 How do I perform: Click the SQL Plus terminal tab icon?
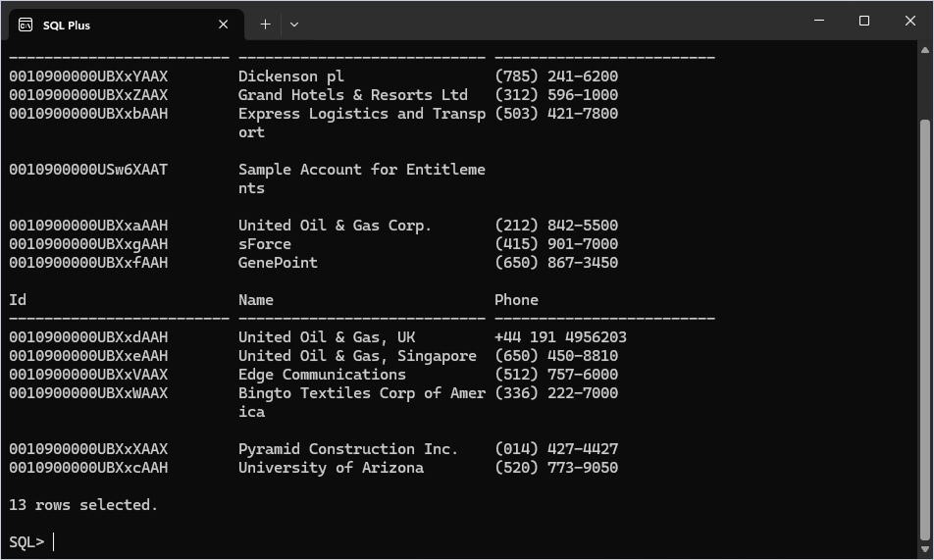[x=26, y=25]
